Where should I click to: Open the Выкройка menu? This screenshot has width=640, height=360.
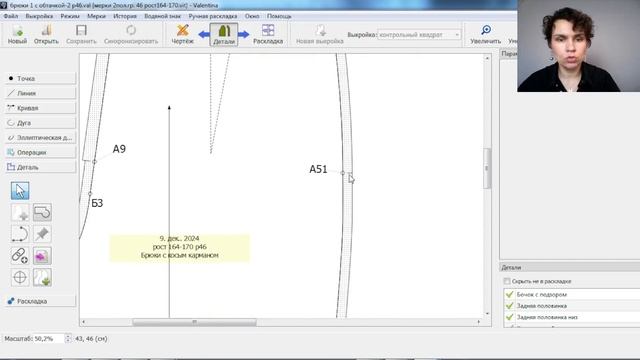click(39, 16)
